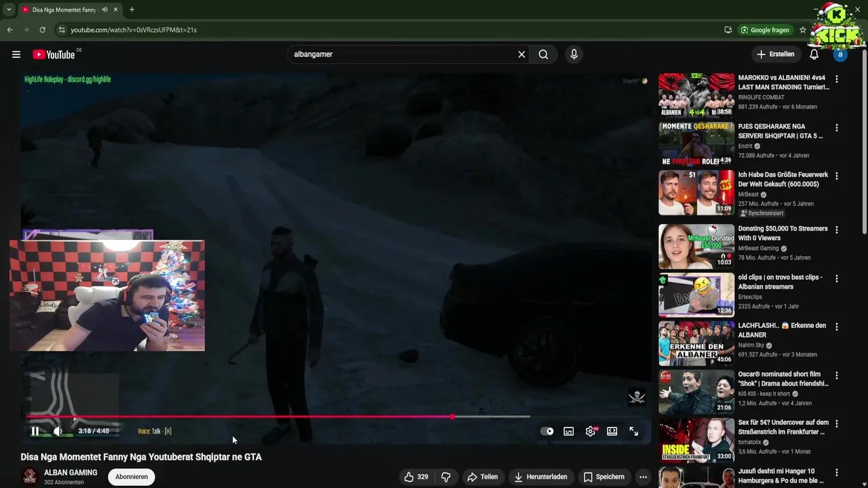
Task: Seek on the red video progress bar
Action: [x=239, y=417]
